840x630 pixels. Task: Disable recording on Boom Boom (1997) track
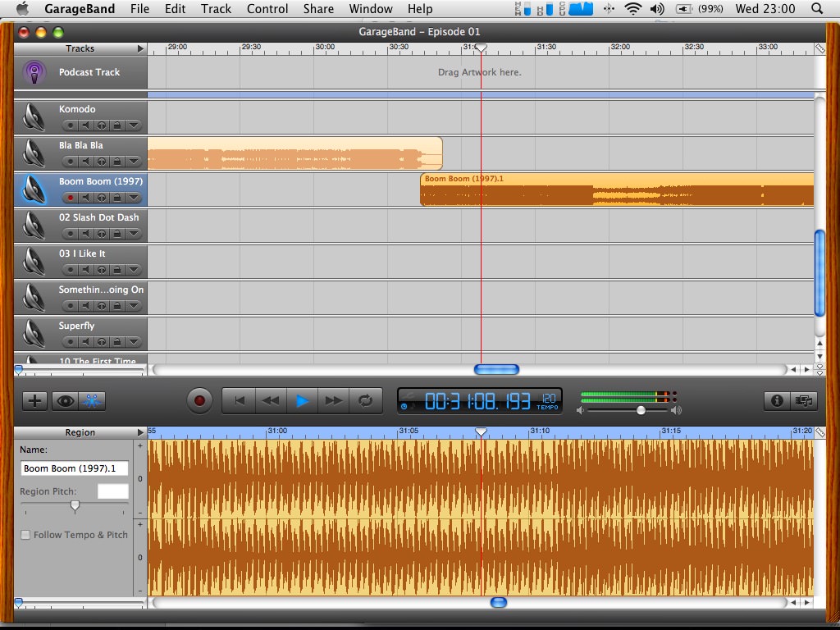(71, 198)
